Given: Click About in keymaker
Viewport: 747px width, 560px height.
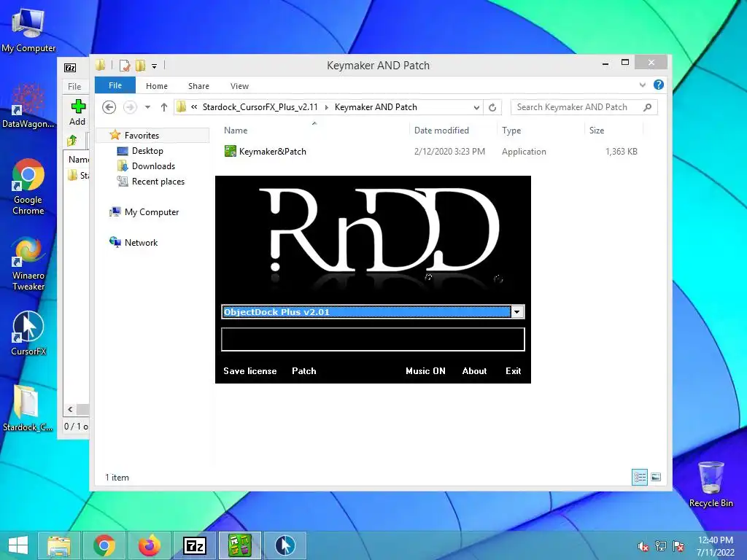Looking at the screenshot, I should click(474, 371).
